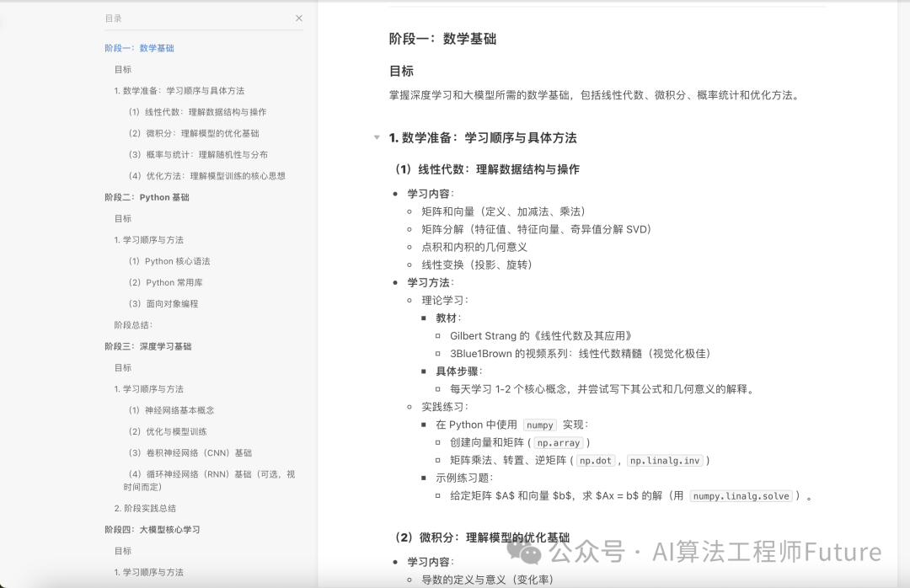Screen dimensions: 910x588
Task: Click the inline code 'np.linalg.inv'
Action: [665, 460]
